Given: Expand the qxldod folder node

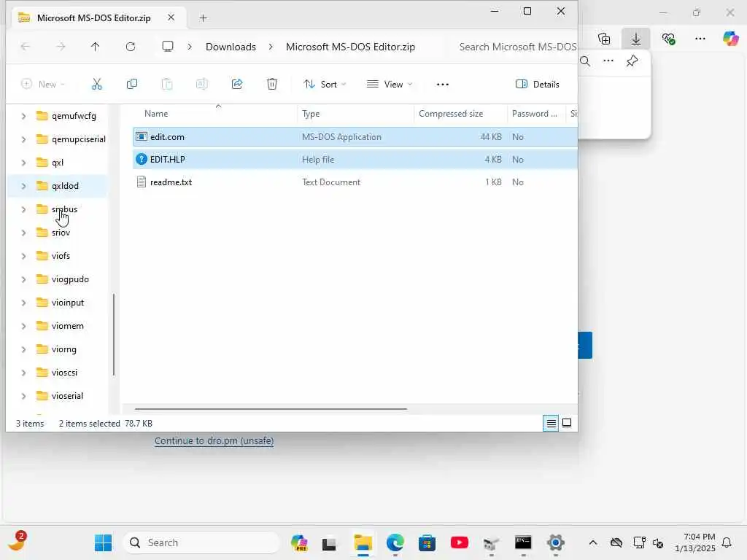Looking at the screenshot, I should click(x=23, y=186).
